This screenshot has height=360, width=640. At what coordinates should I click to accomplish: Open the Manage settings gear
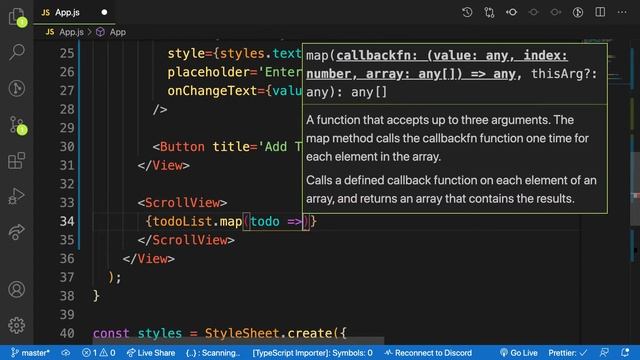point(17,325)
